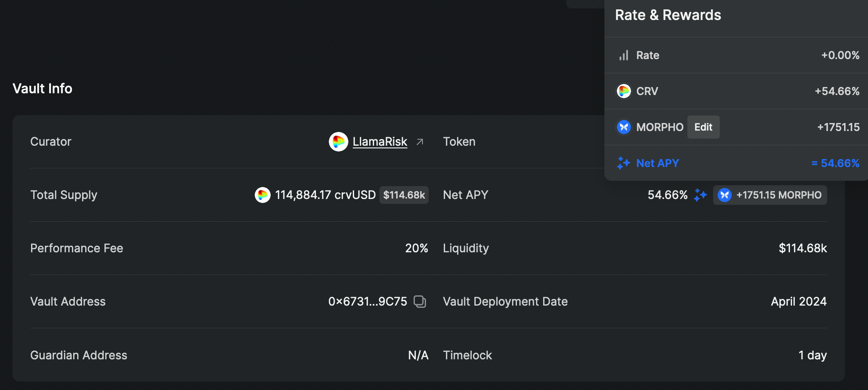Click the LlamaRisk curator logo icon
Image resolution: width=868 pixels, height=390 pixels.
[x=338, y=142]
